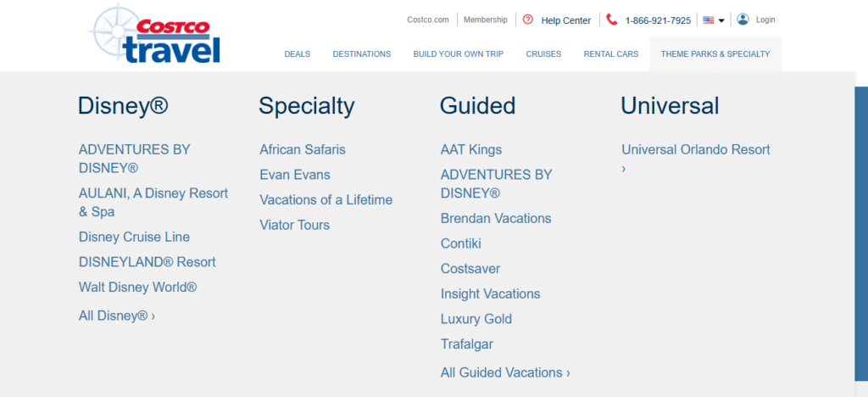
Task: Open the country selector dropdown arrow
Action: pyautogui.click(x=721, y=20)
